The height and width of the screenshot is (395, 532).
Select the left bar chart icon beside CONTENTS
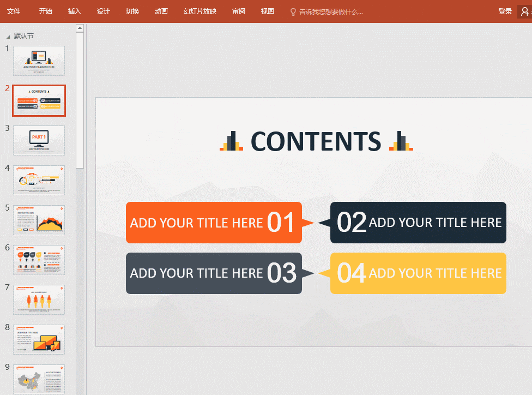point(232,141)
